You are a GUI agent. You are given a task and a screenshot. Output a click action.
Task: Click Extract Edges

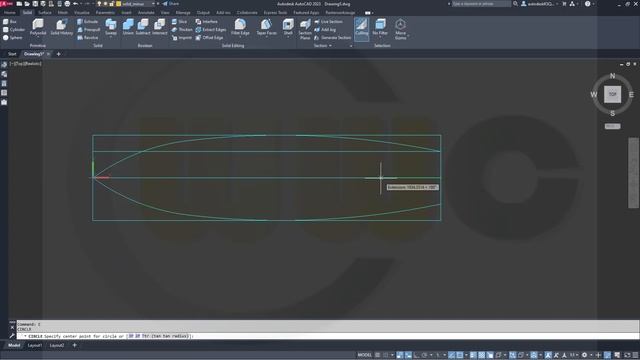211,29
